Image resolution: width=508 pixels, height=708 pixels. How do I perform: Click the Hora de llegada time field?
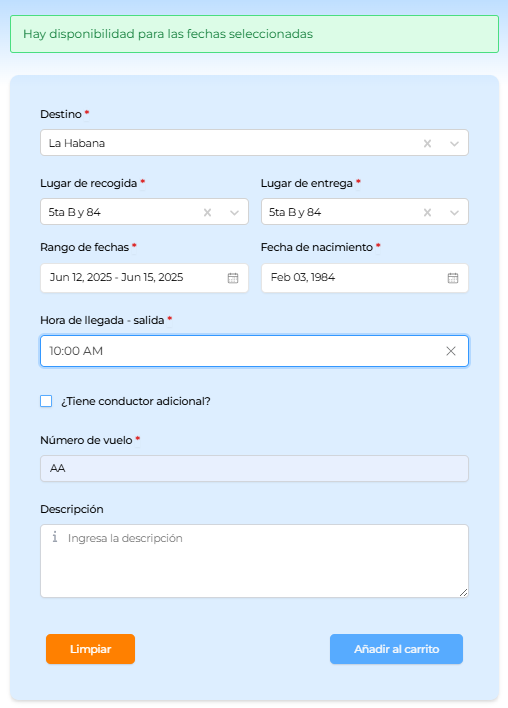254,351
